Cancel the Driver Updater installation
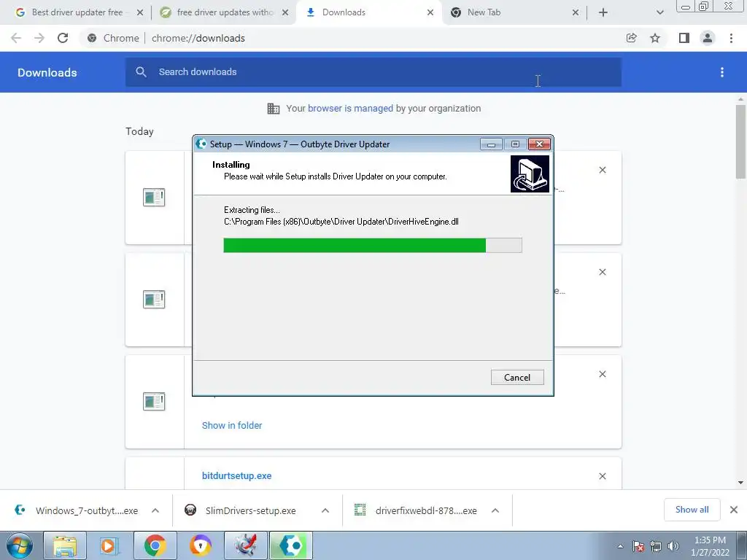Image resolution: width=747 pixels, height=560 pixels. (x=517, y=377)
